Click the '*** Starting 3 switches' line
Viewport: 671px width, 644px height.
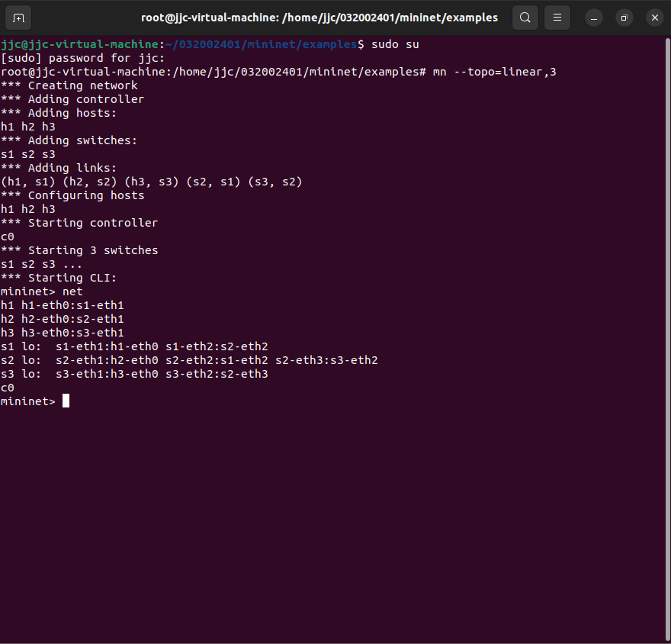(79, 250)
